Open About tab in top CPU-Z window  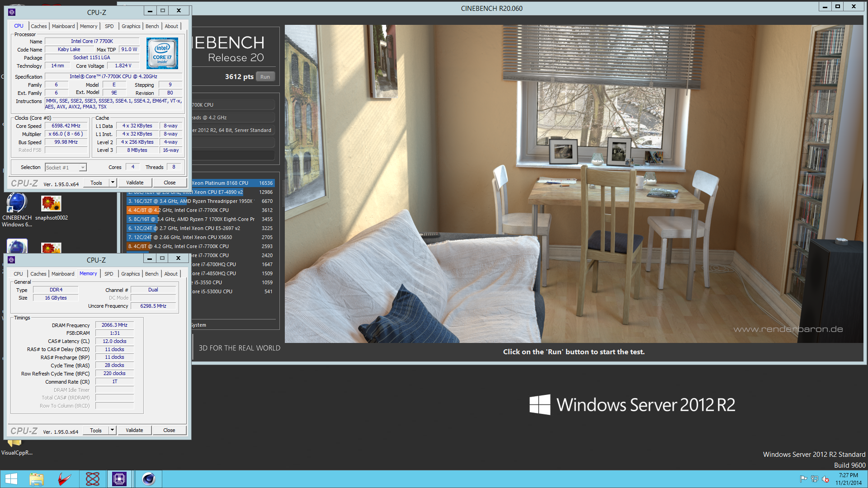(171, 26)
